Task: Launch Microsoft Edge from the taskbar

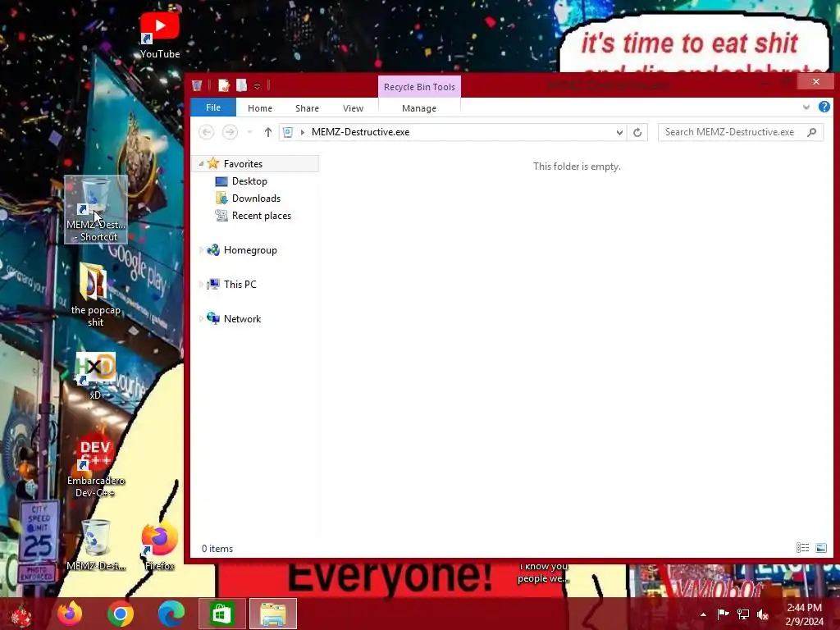Action: pos(171,614)
